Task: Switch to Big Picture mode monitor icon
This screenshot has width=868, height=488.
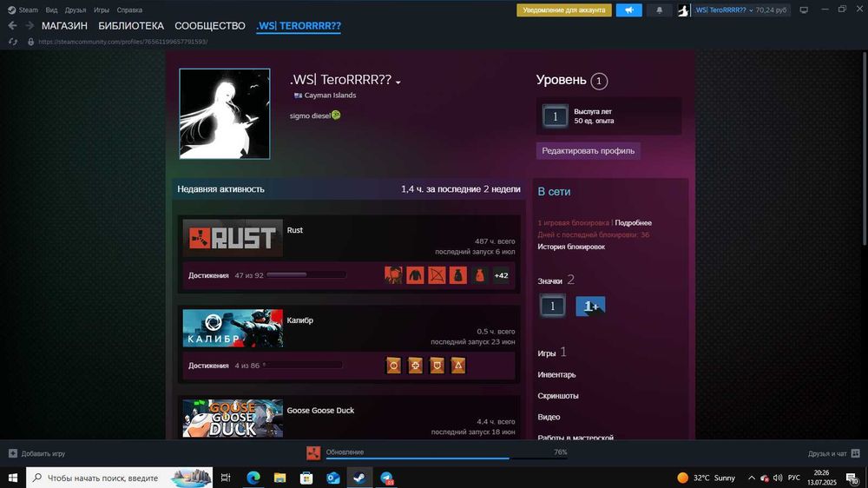Action: click(x=804, y=10)
